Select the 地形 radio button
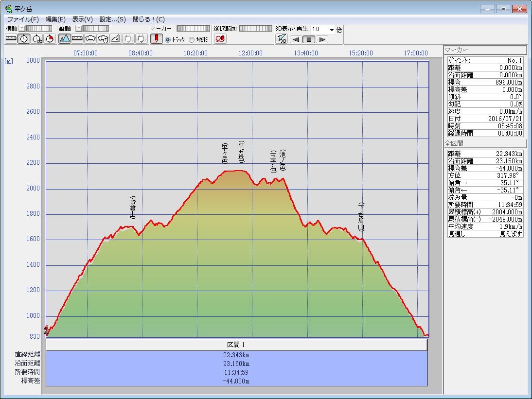The width and height of the screenshot is (532, 399). tap(192, 40)
